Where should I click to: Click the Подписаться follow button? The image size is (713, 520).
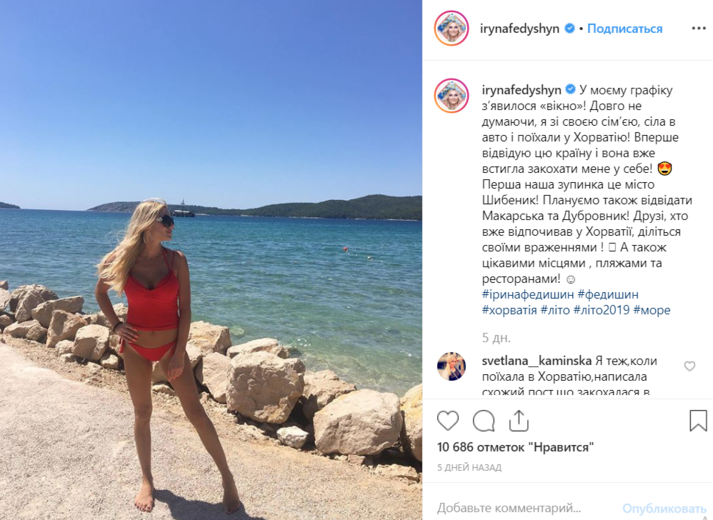(624, 29)
